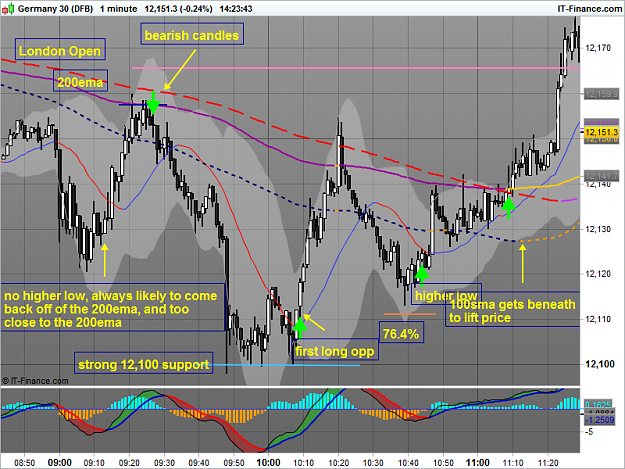Click the -1.2509 indicator value tag
The image size is (625, 469).
pyautogui.click(x=601, y=420)
